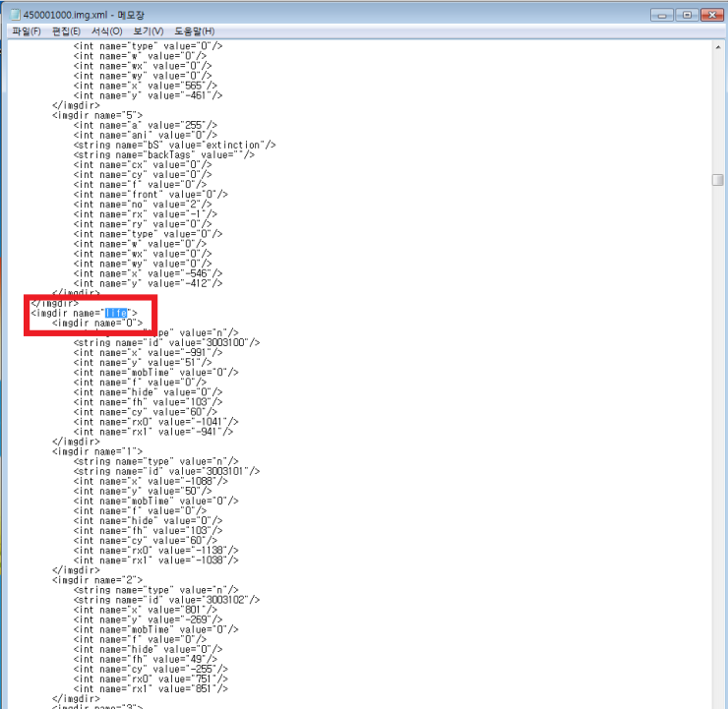Click the line name="rx" value="-1"

coord(146,214)
